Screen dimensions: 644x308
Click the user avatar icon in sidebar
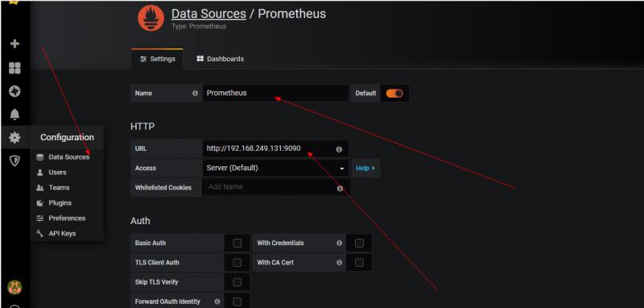(14, 287)
